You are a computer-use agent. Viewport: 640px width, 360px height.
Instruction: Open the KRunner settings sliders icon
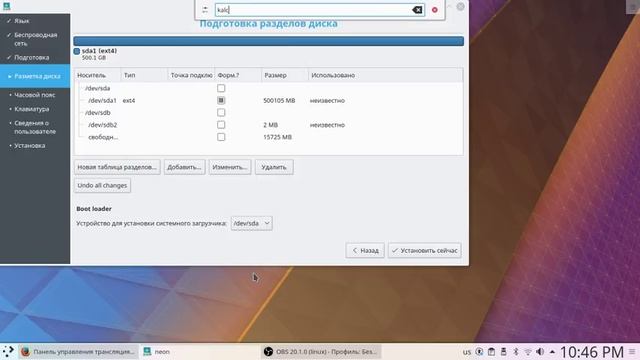pos(205,9)
